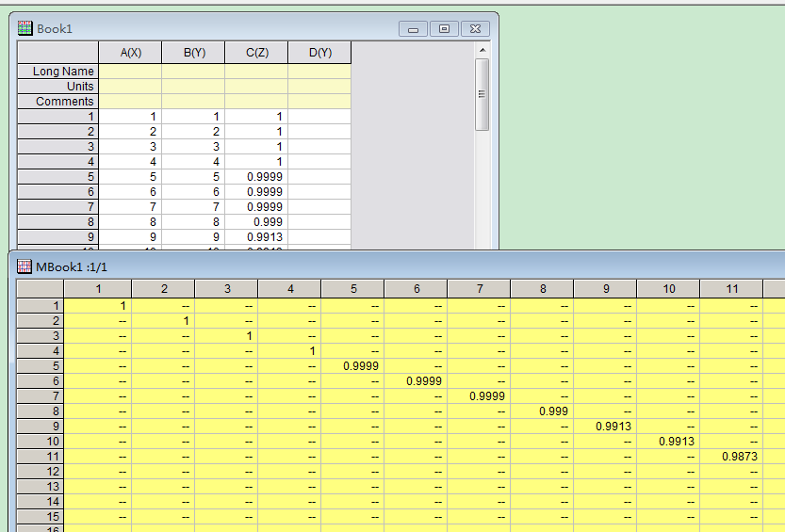Click matrix value 0.9999 in row 7
This screenshot has height=532, width=785.
pyautogui.click(x=479, y=396)
